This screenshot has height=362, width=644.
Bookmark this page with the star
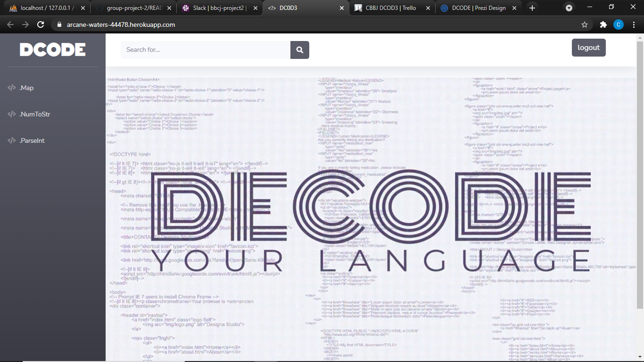585,25
